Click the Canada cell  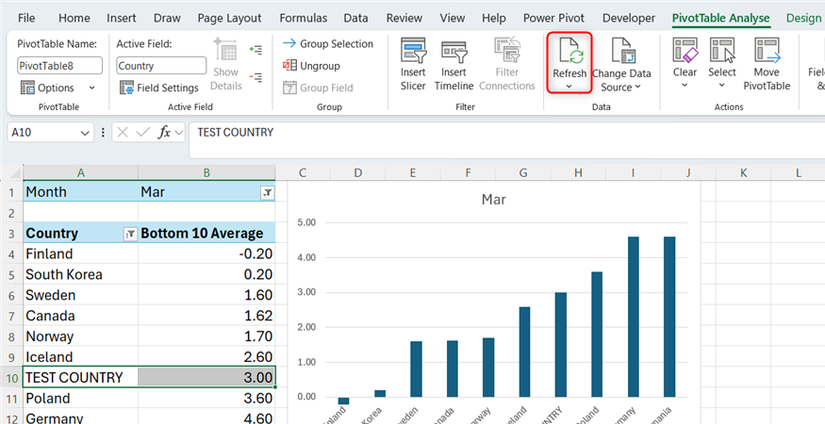[x=81, y=316]
